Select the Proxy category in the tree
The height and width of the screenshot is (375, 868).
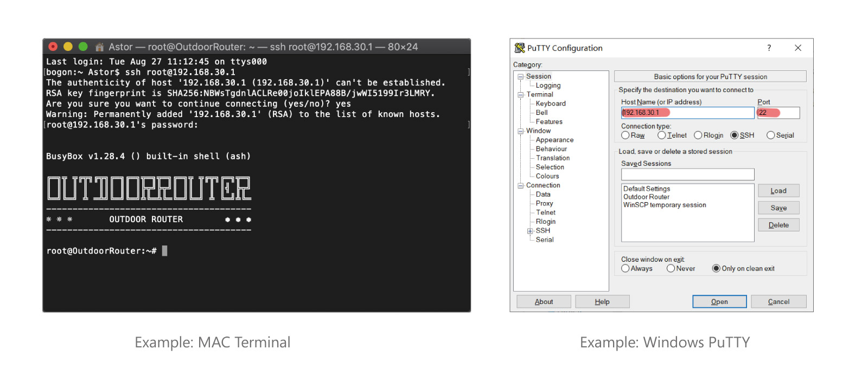[x=544, y=204]
